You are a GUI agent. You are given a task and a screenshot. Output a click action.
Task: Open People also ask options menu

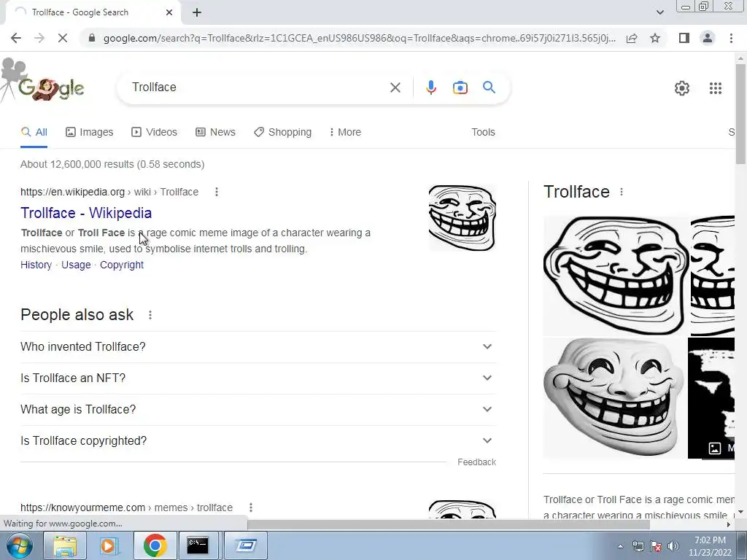[150, 315]
